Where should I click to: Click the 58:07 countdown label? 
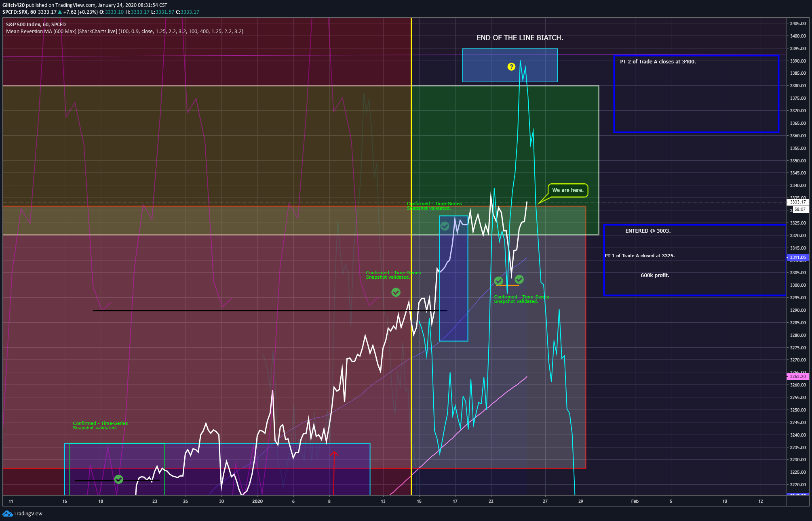[800, 209]
